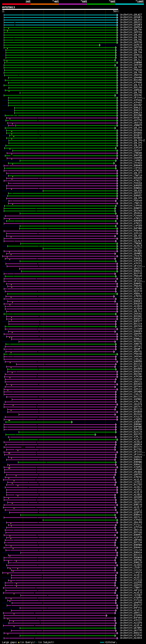Open the UniRef100_Q9LW27 hit

[x=131, y=15]
